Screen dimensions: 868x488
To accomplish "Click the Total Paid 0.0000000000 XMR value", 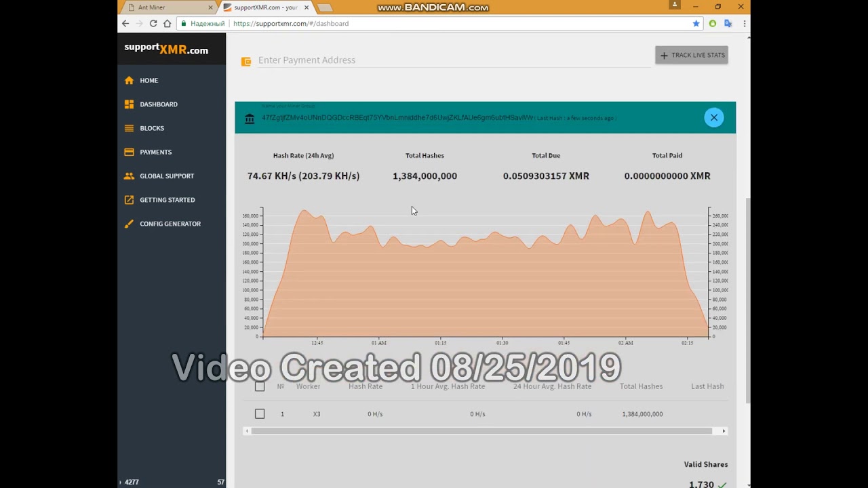I will (667, 176).
